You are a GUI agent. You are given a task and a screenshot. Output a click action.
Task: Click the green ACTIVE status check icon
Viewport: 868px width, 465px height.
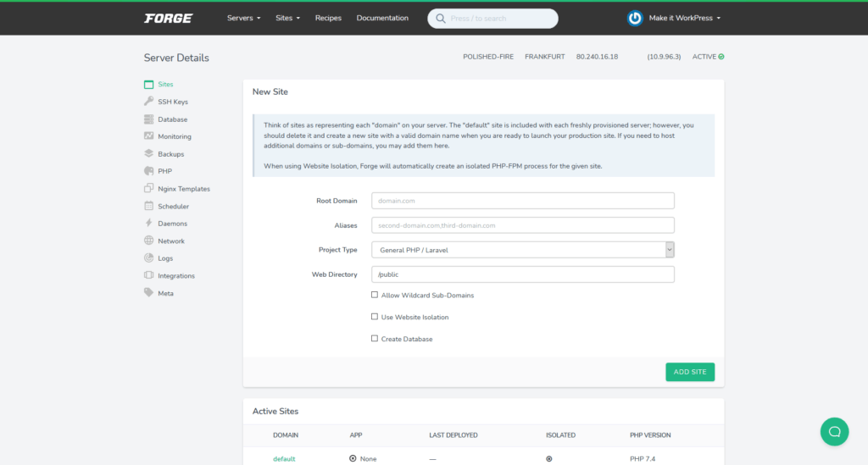coord(721,57)
